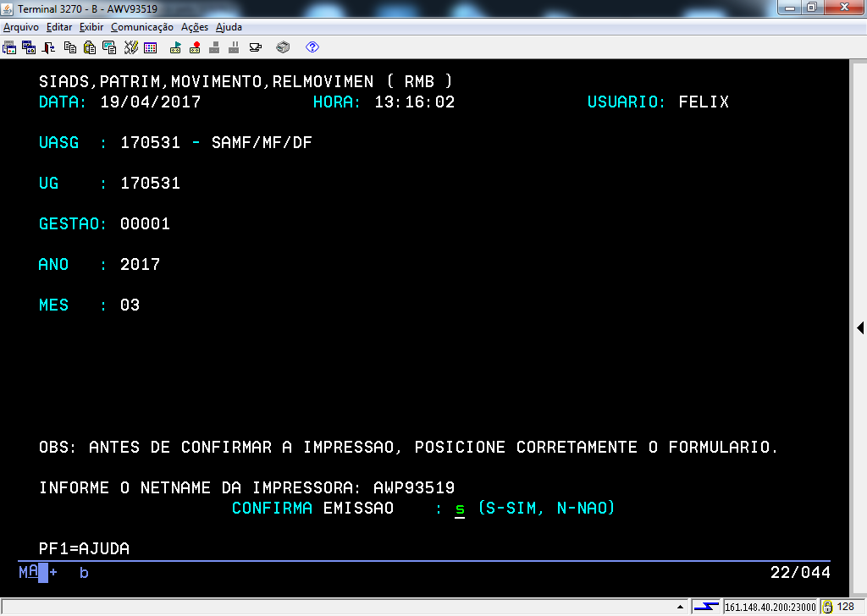
Task: Click the MES value 03
Action: coord(130,305)
